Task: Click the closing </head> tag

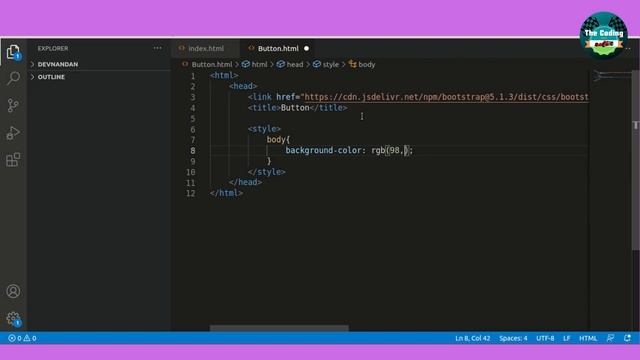Action: [x=245, y=182]
